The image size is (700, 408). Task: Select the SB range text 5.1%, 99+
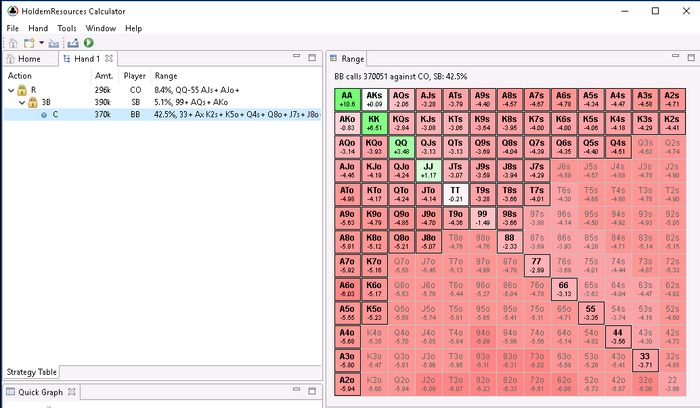coord(191,102)
